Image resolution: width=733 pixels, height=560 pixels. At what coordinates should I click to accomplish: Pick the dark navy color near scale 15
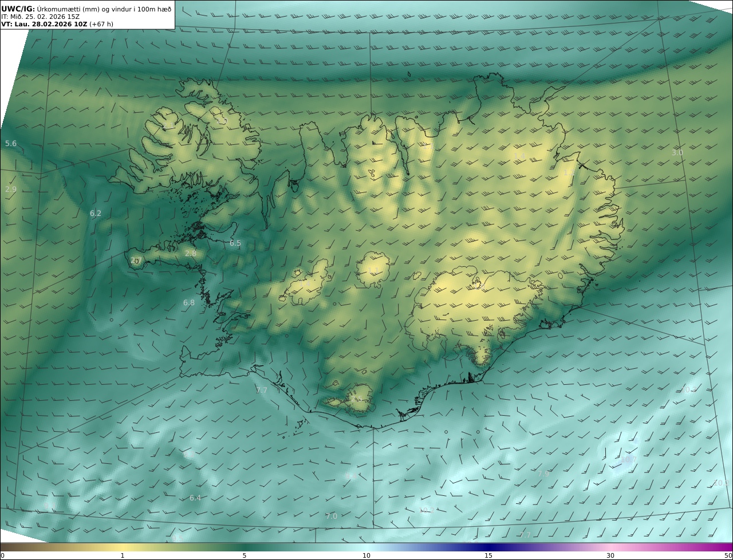click(x=488, y=547)
